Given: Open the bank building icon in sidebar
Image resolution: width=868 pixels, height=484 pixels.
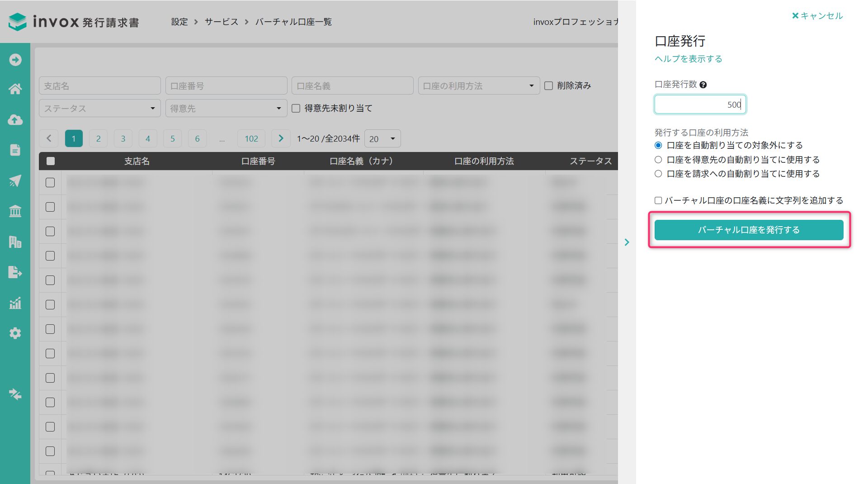Looking at the screenshot, I should click(x=15, y=211).
